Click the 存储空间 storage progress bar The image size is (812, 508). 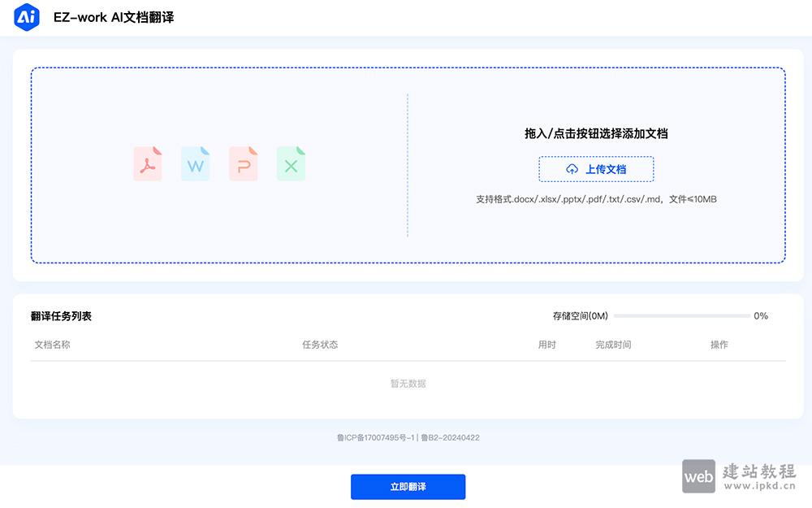point(682,316)
